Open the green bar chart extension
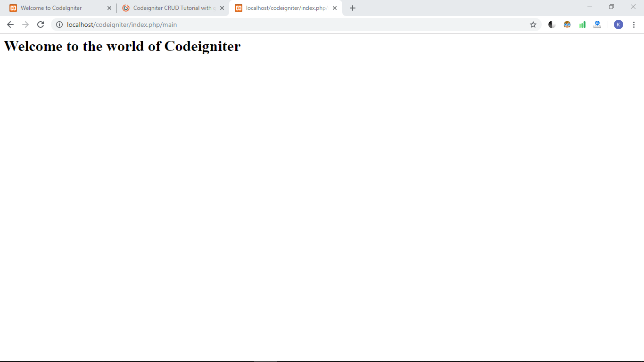Viewport: 644px width, 362px height. click(x=582, y=25)
